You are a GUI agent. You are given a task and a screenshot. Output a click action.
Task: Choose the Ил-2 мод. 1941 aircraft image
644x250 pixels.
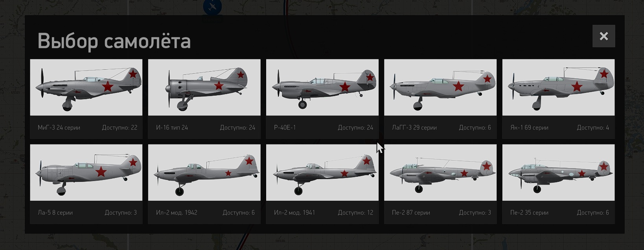pos(322,172)
